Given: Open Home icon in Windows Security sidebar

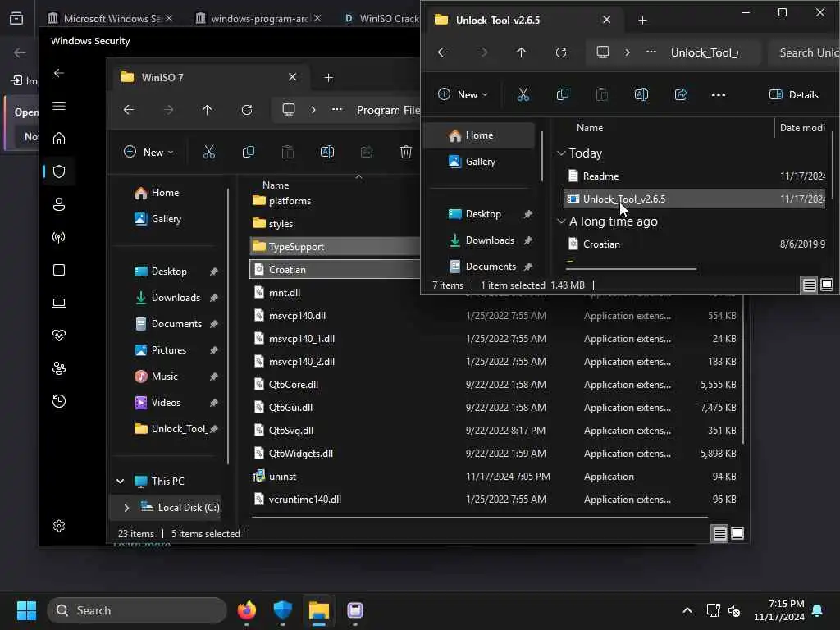Looking at the screenshot, I should click(59, 138).
